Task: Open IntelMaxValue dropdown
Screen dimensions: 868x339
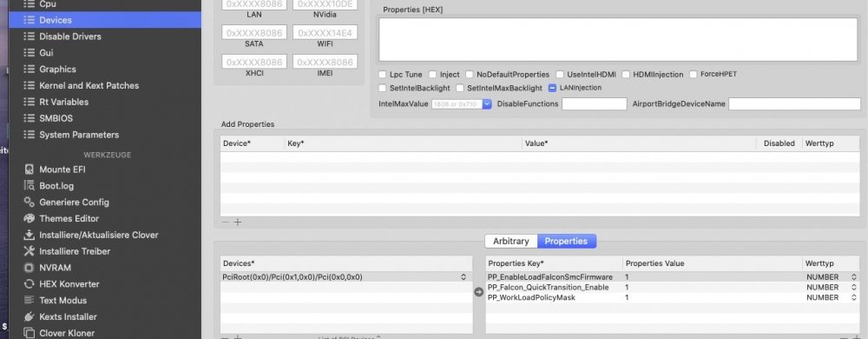Action: pos(487,103)
